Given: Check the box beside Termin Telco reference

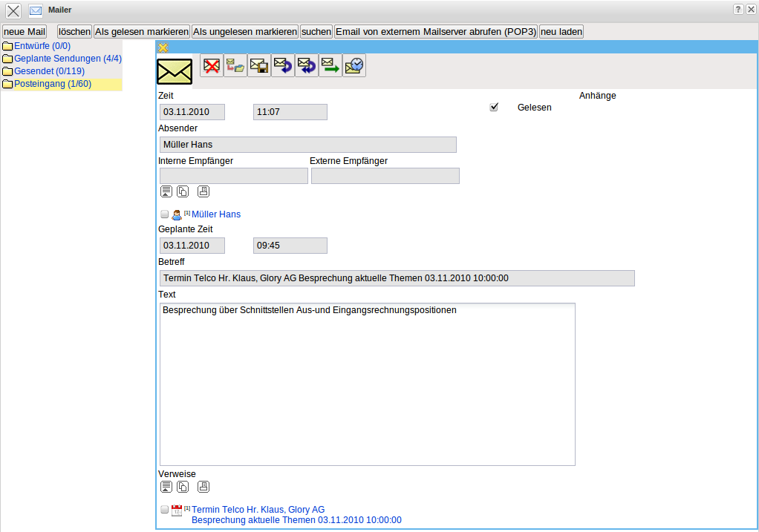Looking at the screenshot, I should coord(165,510).
